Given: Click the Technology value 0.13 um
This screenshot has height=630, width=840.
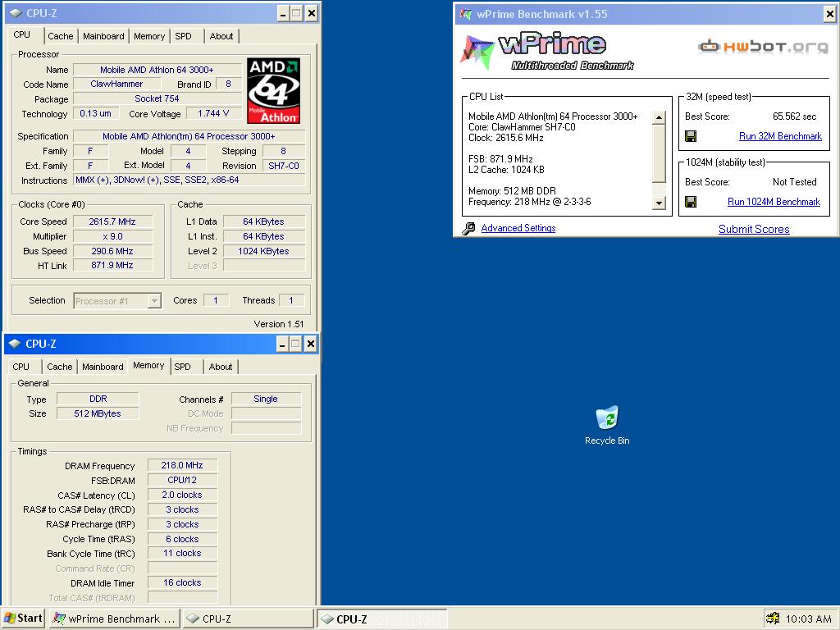Looking at the screenshot, I should pyautogui.click(x=95, y=113).
